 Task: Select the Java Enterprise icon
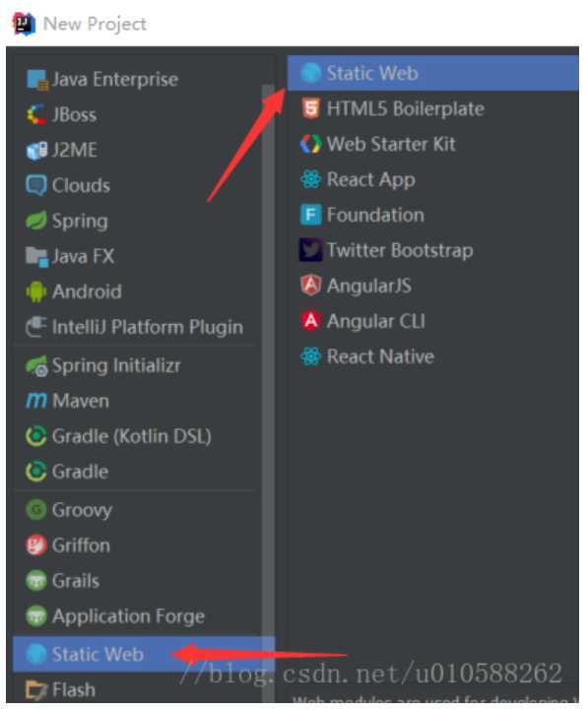[x=36, y=80]
